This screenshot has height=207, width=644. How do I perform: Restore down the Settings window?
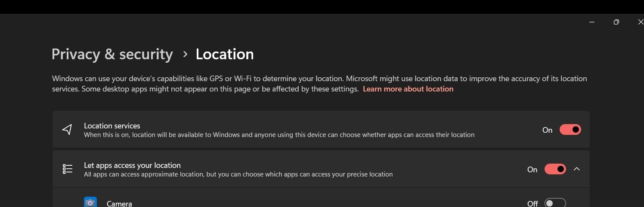pyautogui.click(x=616, y=22)
